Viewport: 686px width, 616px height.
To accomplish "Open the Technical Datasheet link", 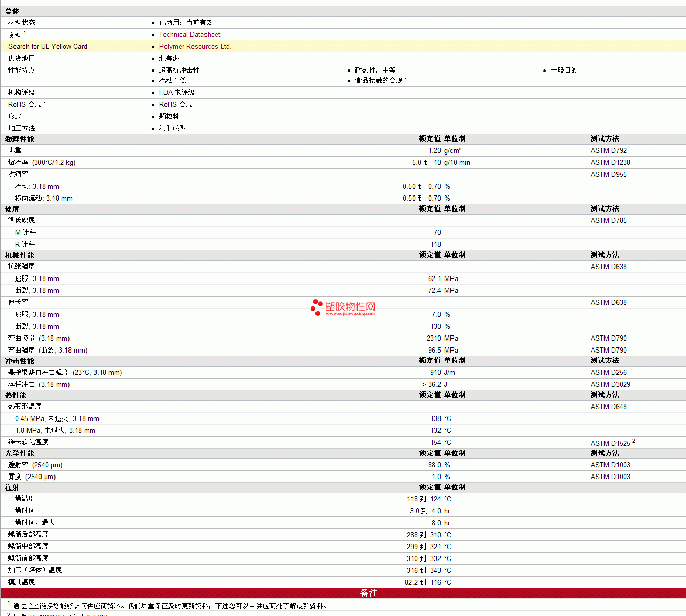I will (189, 34).
